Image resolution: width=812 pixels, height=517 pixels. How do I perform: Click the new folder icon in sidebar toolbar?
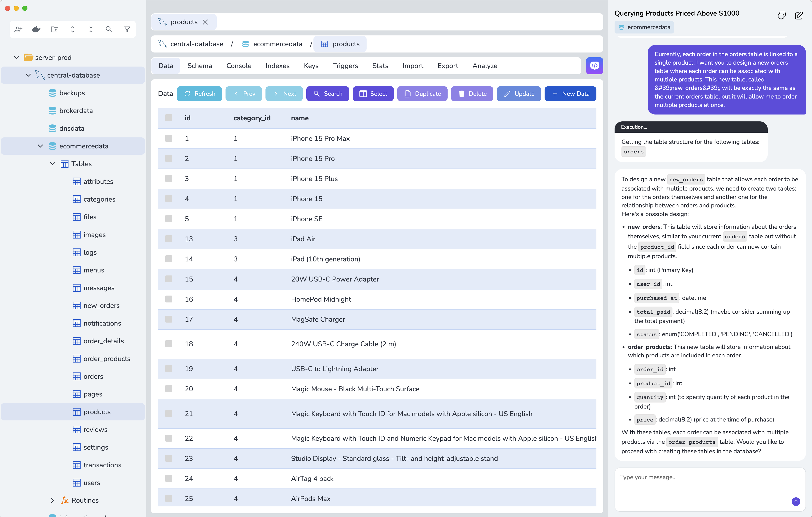coord(55,30)
